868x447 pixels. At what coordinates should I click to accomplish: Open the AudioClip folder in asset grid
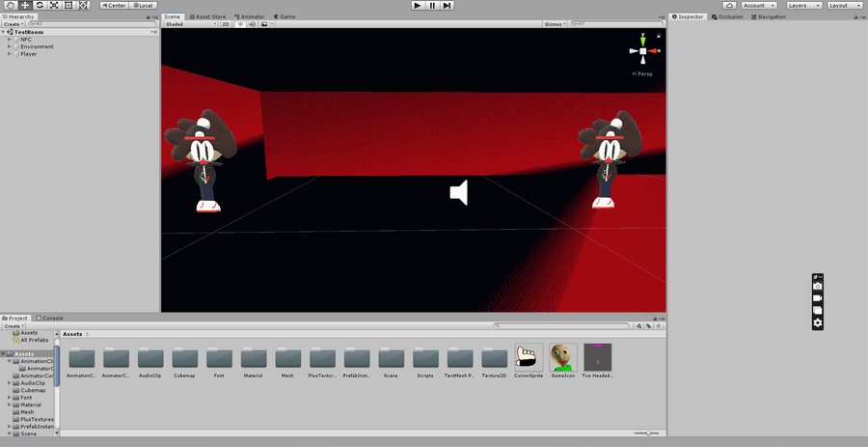(x=150, y=362)
